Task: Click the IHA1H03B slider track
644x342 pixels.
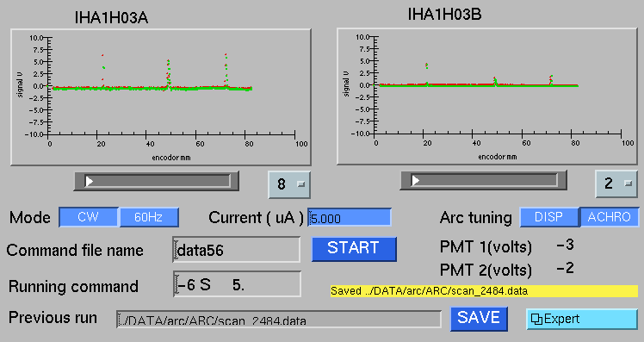Action: [483, 180]
